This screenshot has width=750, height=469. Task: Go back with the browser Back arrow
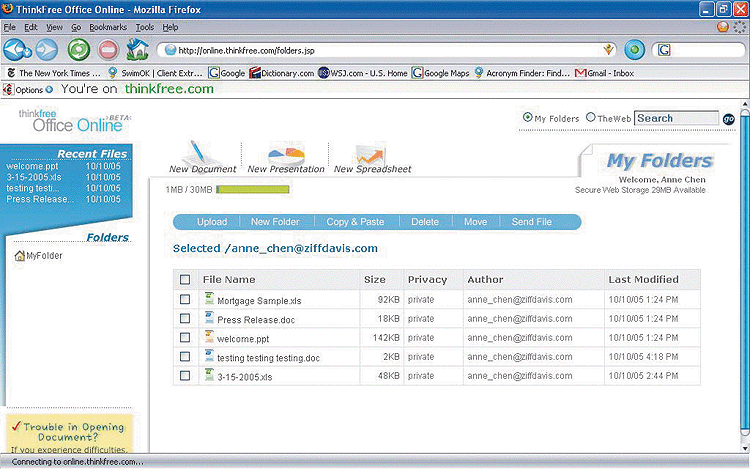pos(17,50)
